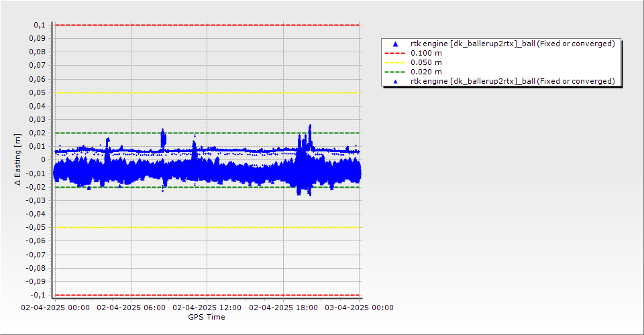The height and width of the screenshot is (335, 644).
Task: Click the red dashed line at -0,1 in the plot
Action: tap(207, 295)
